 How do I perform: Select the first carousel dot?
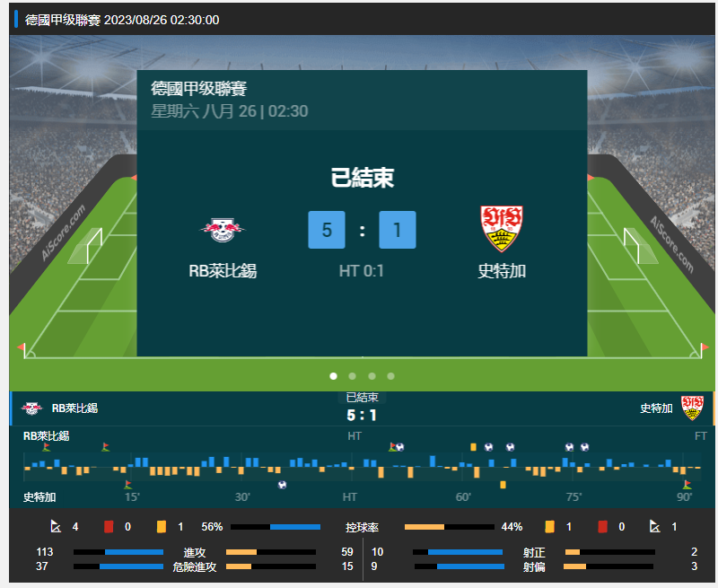[333, 376]
